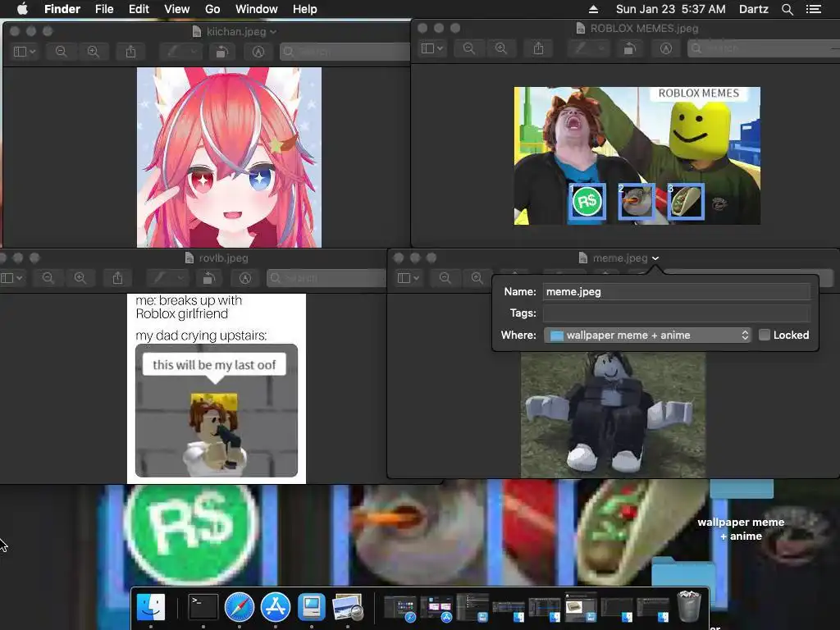Click the eject icon in menu bar
Viewport: 840px width, 630px height.
tap(593, 9)
